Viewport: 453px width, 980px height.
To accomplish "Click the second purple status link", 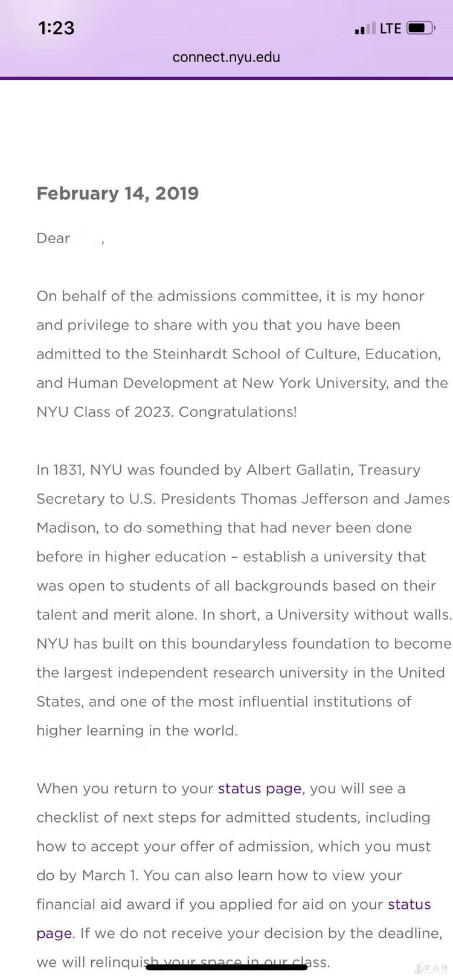I will tap(409, 905).
